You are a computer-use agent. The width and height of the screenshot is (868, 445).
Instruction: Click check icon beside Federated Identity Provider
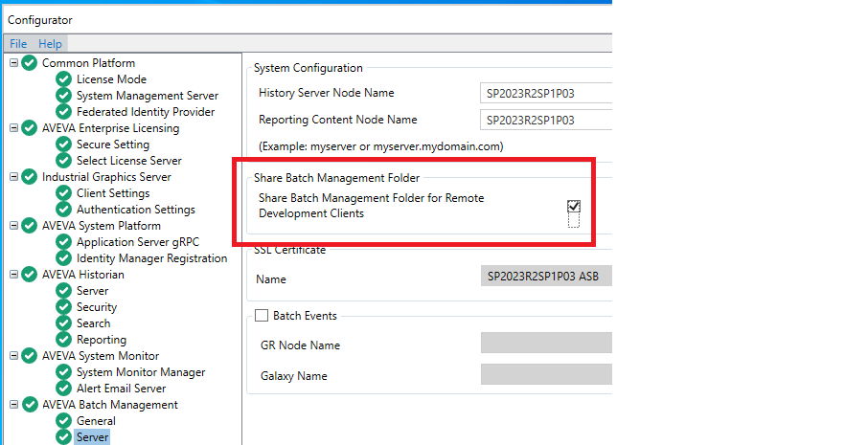[63, 112]
